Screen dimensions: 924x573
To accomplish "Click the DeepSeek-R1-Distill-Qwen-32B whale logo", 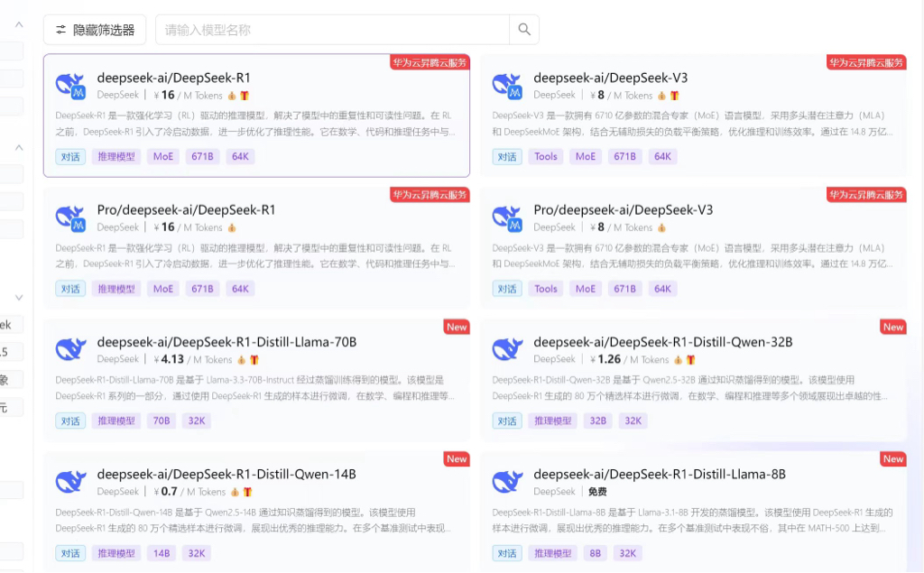I will coord(507,349).
